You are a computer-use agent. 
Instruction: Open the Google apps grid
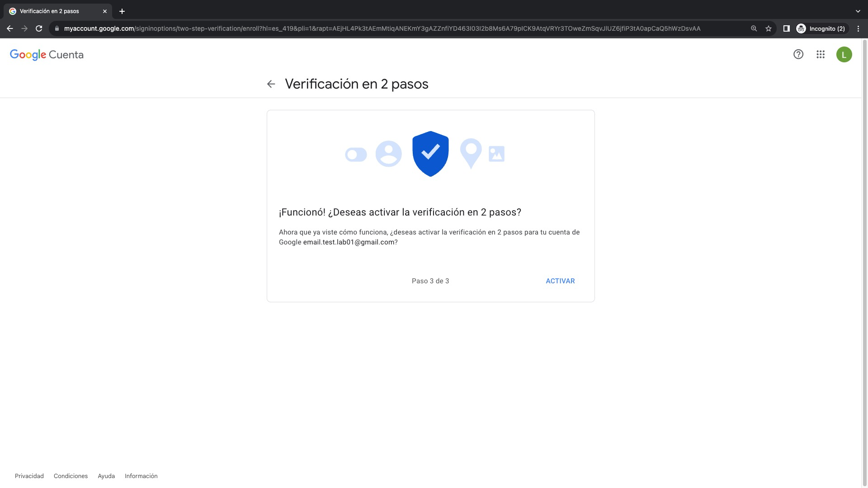pyautogui.click(x=821, y=55)
